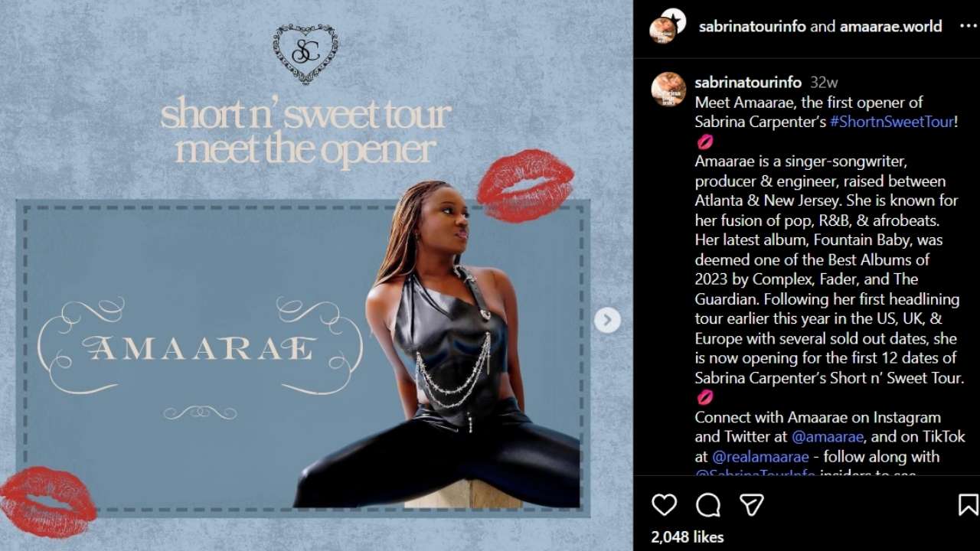Open comments via speech bubble icon
The width and height of the screenshot is (980, 551).
click(x=708, y=504)
